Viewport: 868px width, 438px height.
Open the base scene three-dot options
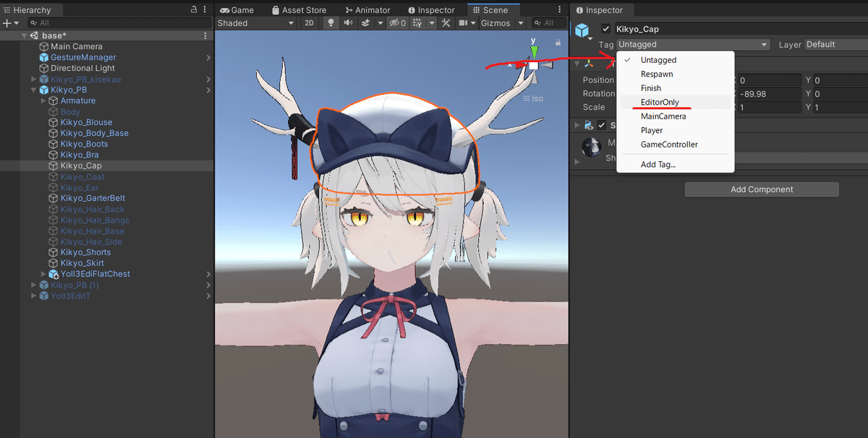(205, 36)
